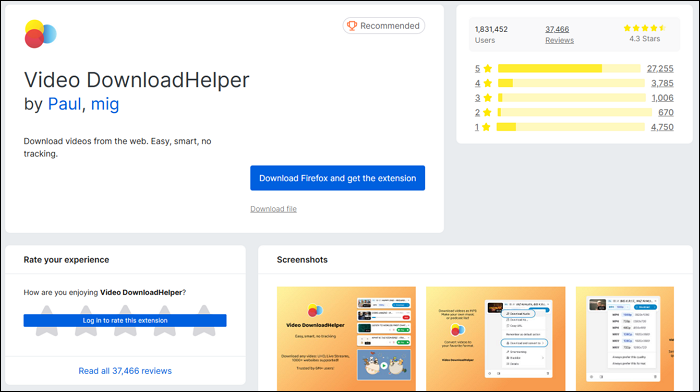The height and width of the screenshot is (392, 700).
Task: Click Read all 37,466 reviews link
Action: pyautogui.click(x=125, y=371)
